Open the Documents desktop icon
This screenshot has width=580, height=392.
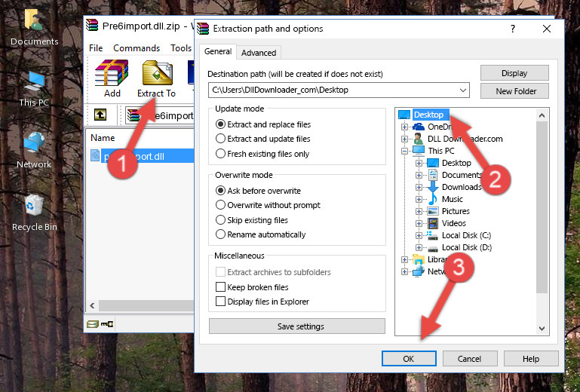click(x=34, y=28)
